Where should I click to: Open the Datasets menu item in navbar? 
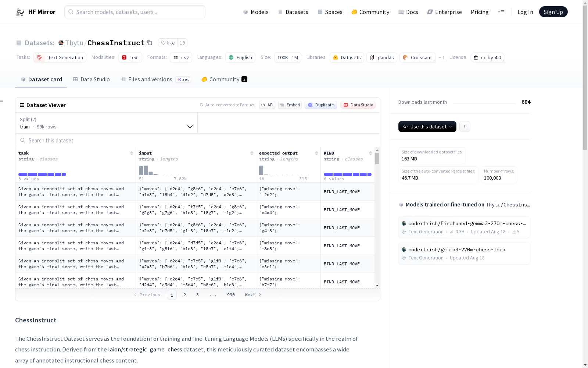(293, 12)
